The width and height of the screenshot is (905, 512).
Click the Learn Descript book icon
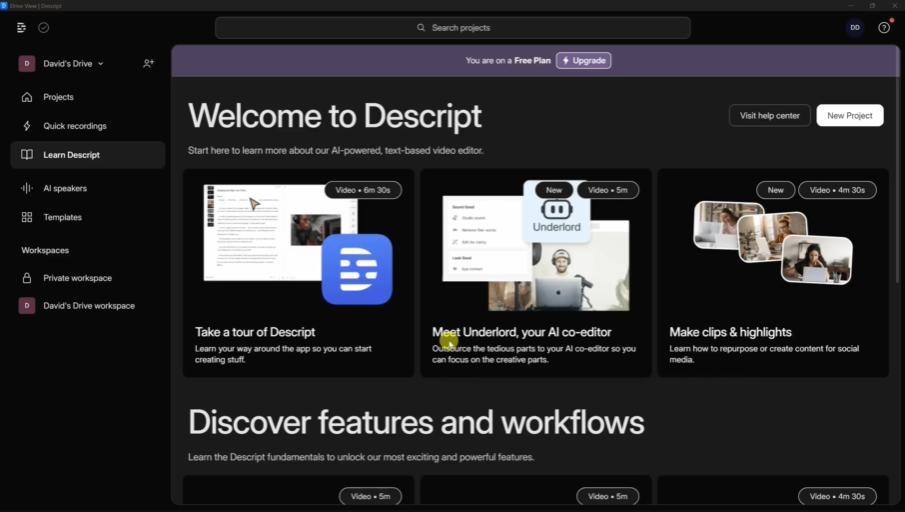[27, 155]
